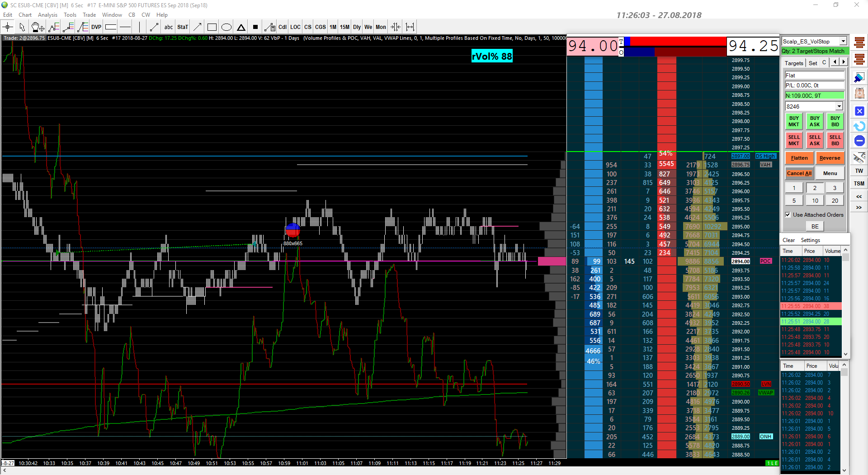Open the Edit menu
The width and height of the screenshot is (868, 475).
point(8,15)
